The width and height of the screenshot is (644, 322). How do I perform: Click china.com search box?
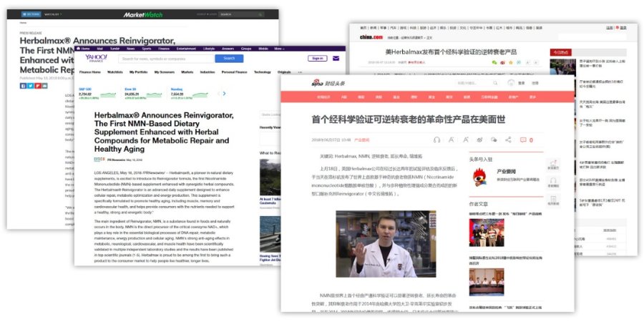(592, 37)
